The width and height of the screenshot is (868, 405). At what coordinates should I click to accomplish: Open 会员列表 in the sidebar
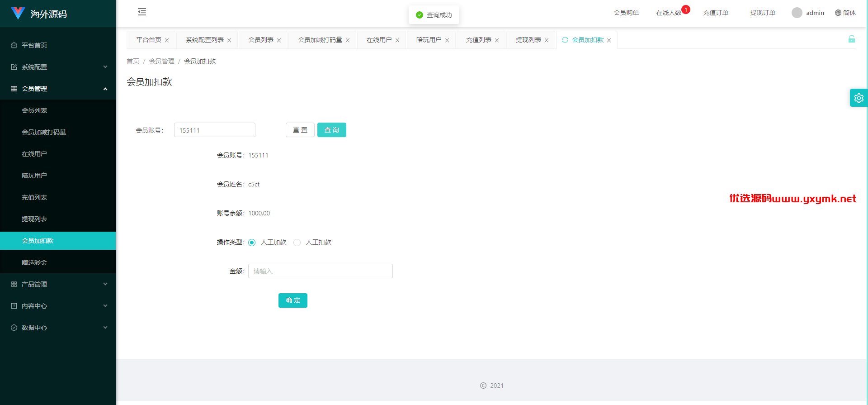tap(58, 110)
